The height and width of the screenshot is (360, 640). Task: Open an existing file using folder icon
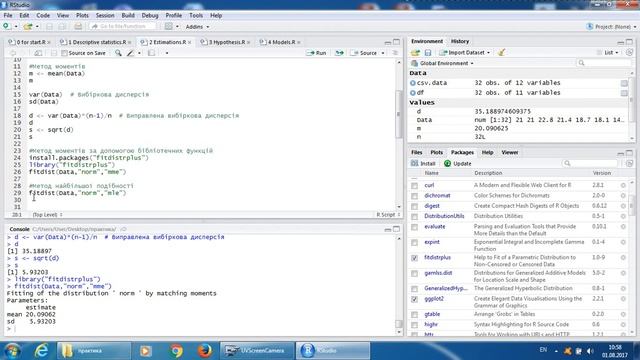pyautogui.click(x=28, y=27)
